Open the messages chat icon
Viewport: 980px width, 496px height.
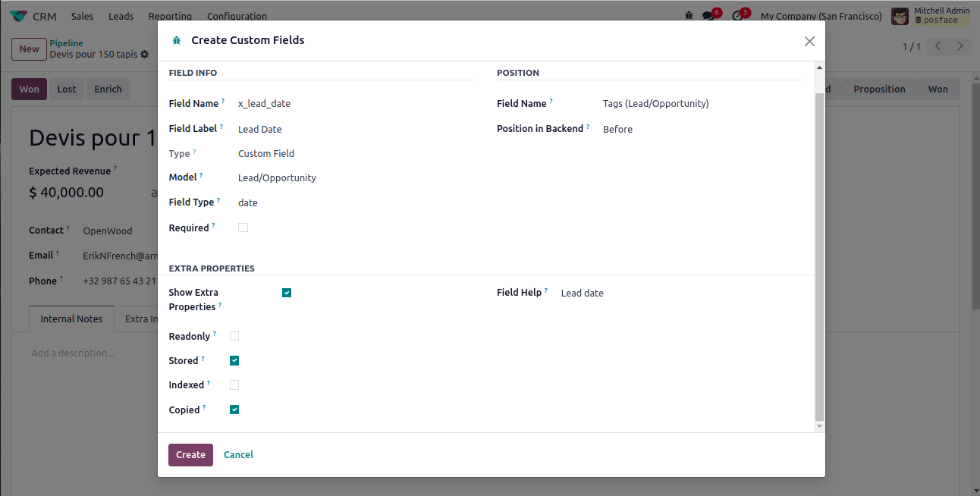click(x=708, y=16)
